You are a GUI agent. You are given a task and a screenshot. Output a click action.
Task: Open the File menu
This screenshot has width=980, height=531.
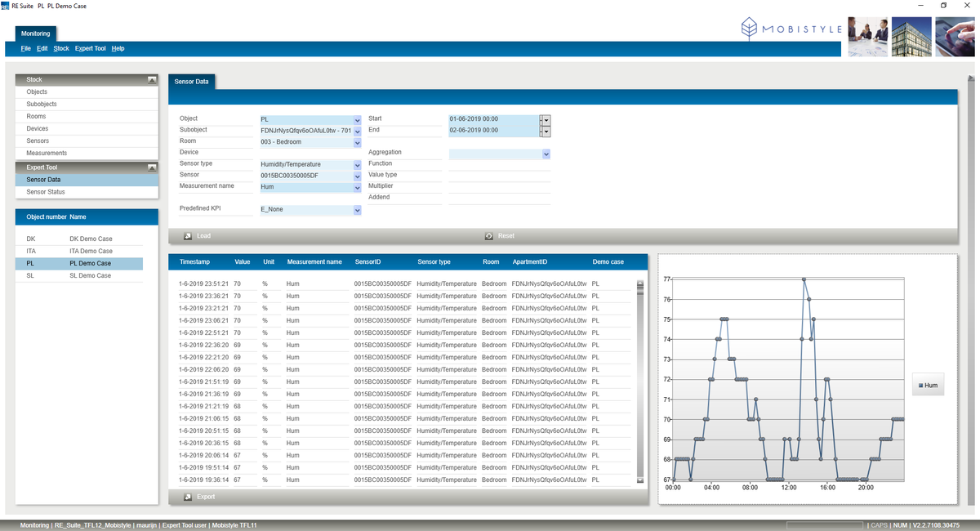(x=26, y=49)
